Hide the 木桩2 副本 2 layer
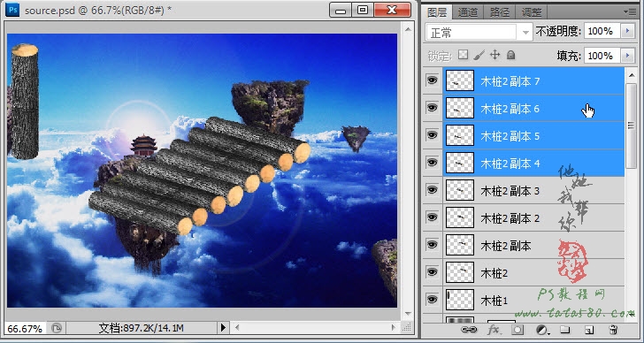Screen dimensions: 644x343 click(x=432, y=217)
